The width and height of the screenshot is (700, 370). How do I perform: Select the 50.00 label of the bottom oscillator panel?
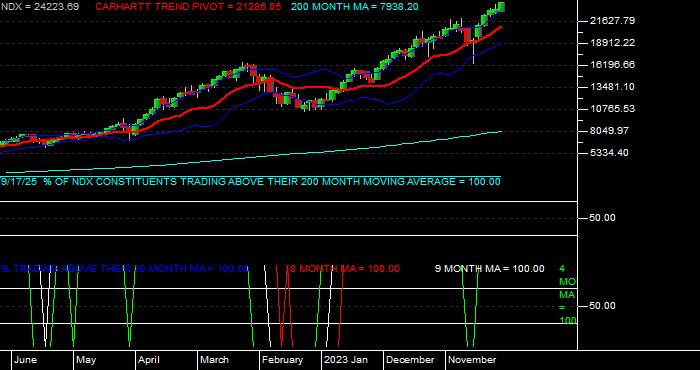pos(603,306)
